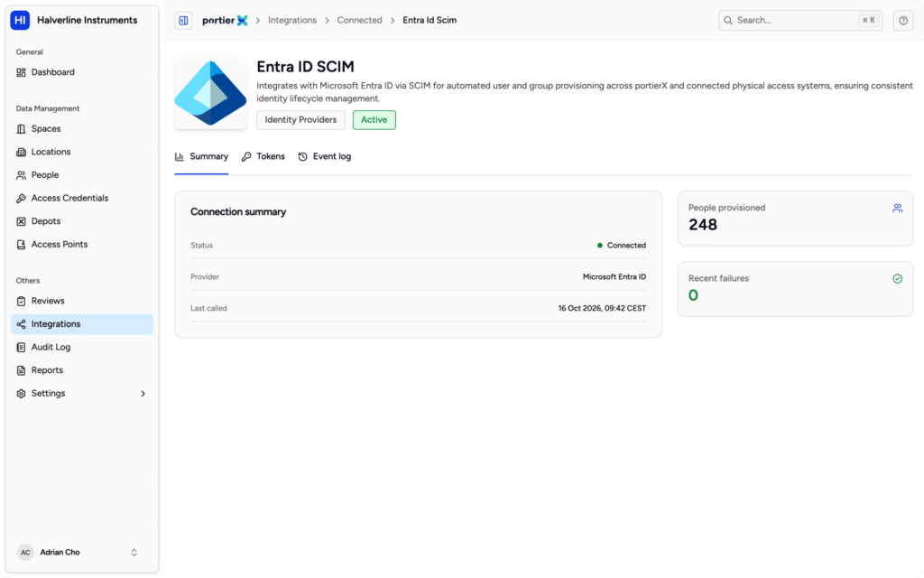This screenshot has width=924, height=578.
Task: Open Access Credentials page
Action: pos(82,198)
